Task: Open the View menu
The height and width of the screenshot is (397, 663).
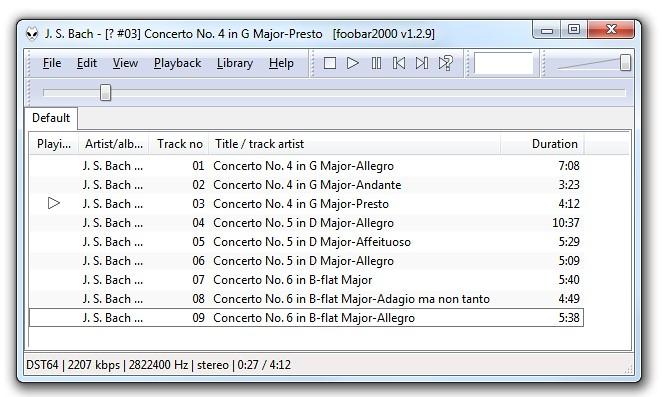Action: tap(125, 63)
